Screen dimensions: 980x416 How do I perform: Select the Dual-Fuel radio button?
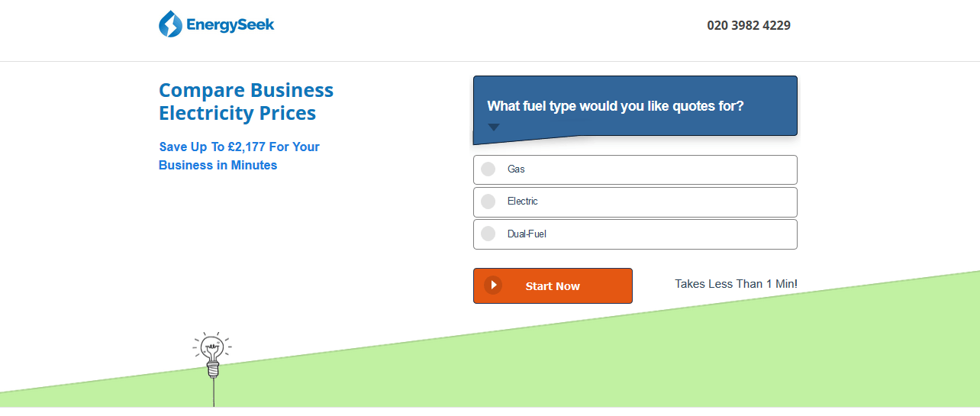(488, 234)
